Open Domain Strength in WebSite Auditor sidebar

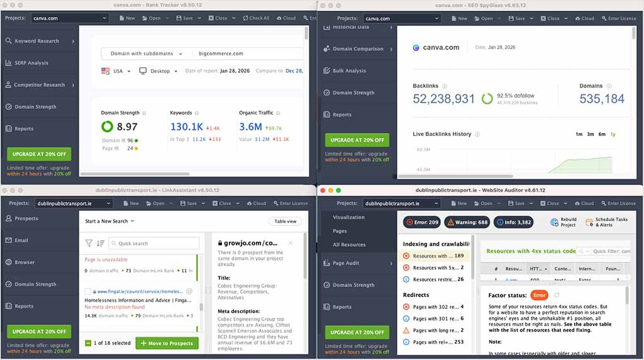pos(349,285)
